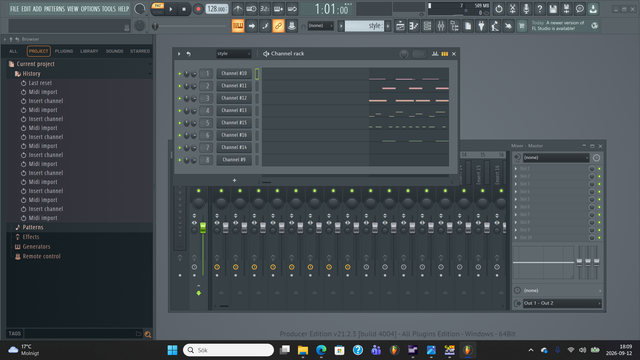This screenshot has width=640, height=360.
Task: Click the Channel #14 button
Action: tap(234, 147)
